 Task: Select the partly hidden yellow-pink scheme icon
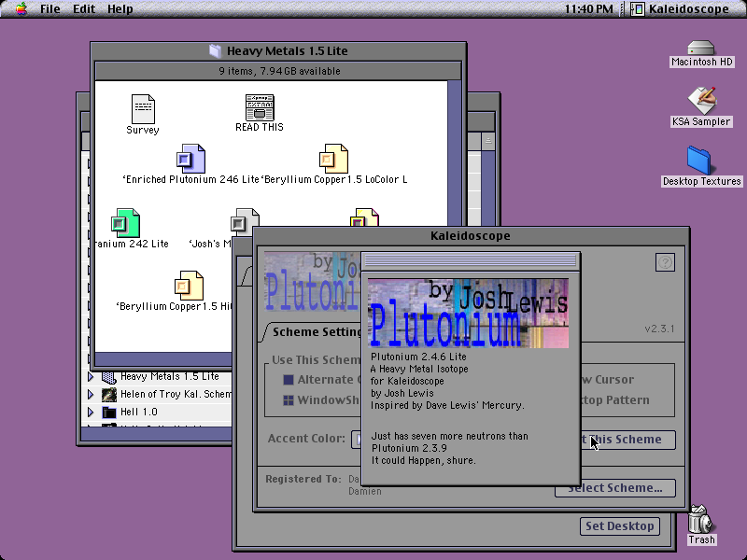pos(364,217)
